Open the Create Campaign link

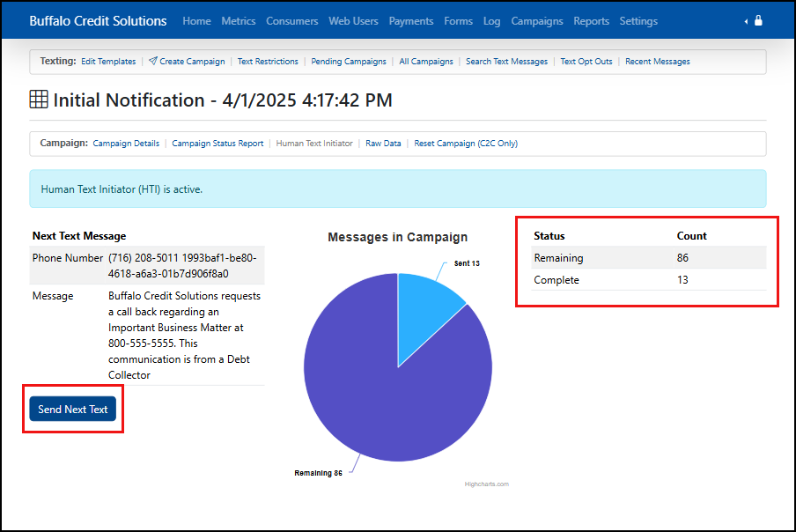[x=192, y=62]
